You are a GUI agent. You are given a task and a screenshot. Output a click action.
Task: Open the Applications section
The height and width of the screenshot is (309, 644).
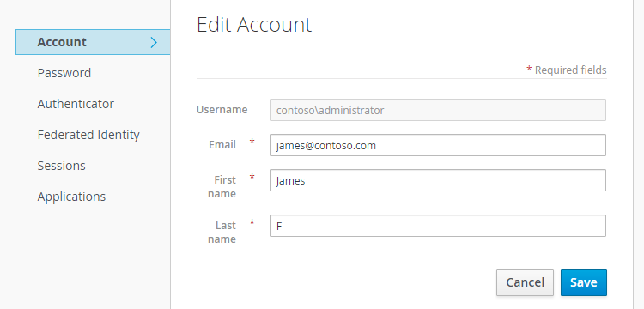(x=71, y=197)
